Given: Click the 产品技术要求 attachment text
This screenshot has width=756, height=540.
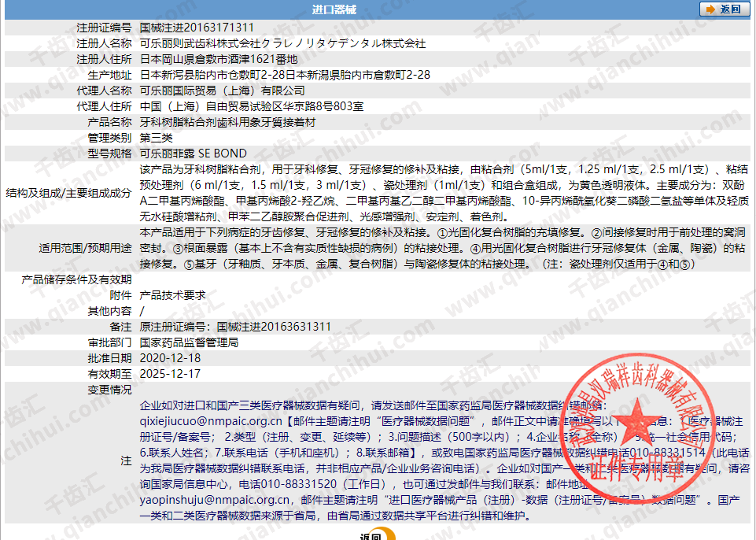Looking at the screenshot, I should [x=172, y=295].
